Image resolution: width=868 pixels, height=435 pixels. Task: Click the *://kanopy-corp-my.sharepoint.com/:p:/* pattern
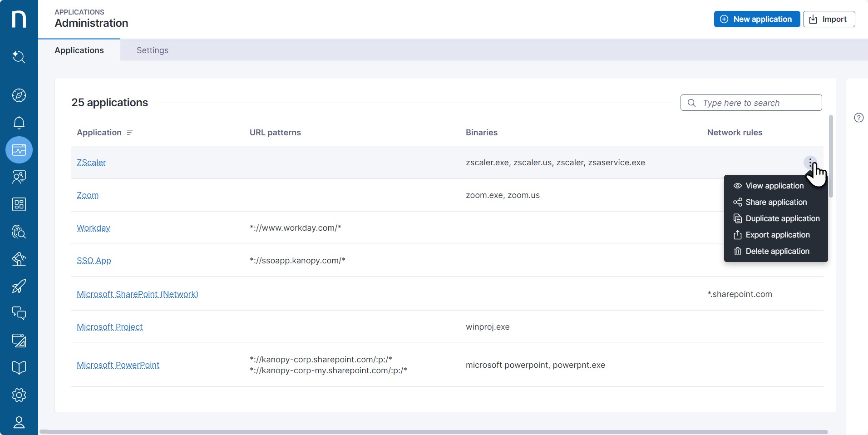pyautogui.click(x=328, y=371)
